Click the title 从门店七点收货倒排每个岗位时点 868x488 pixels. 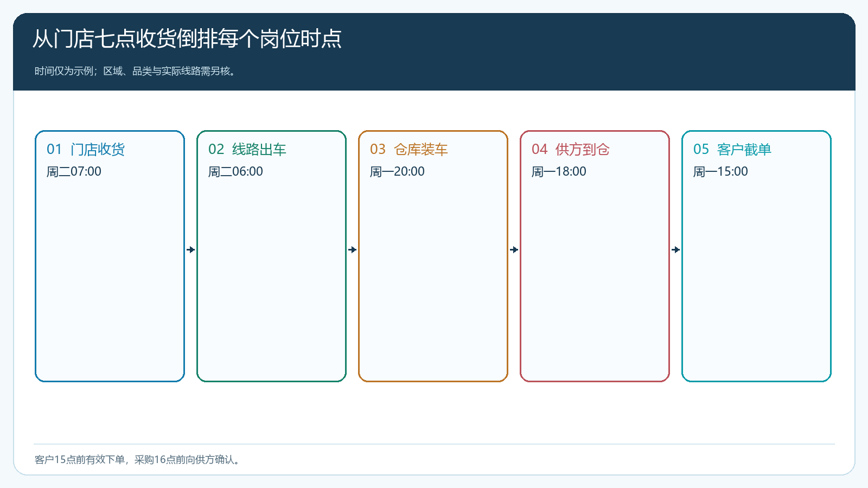point(187,39)
